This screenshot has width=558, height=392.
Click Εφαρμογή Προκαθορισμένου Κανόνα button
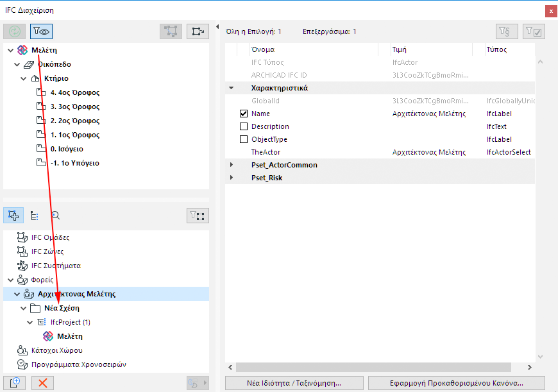(x=457, y=383)
